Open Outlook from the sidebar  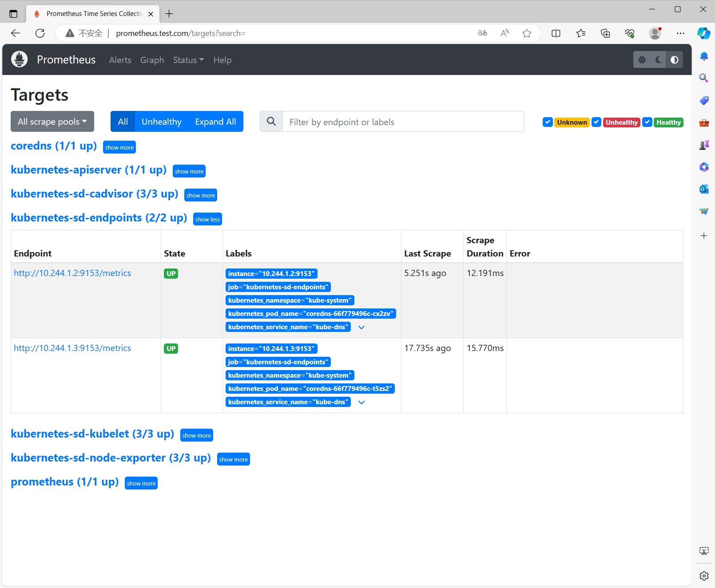click(x=704, y=189)
